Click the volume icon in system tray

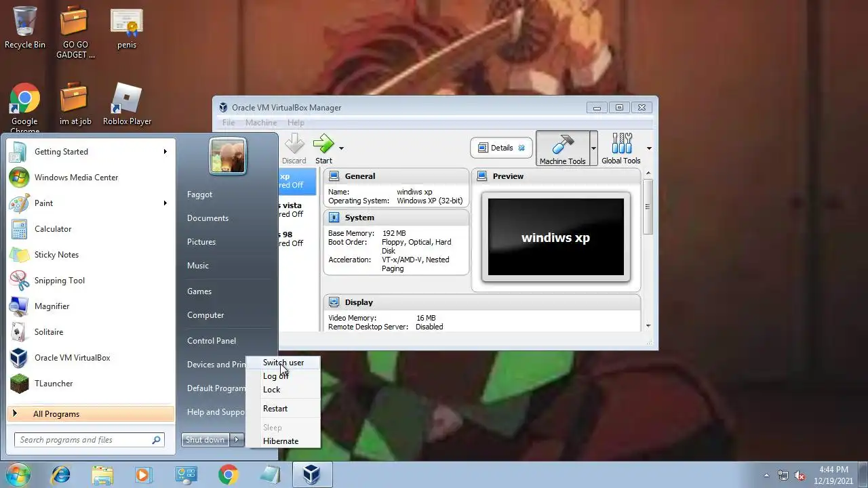[800, 475]
